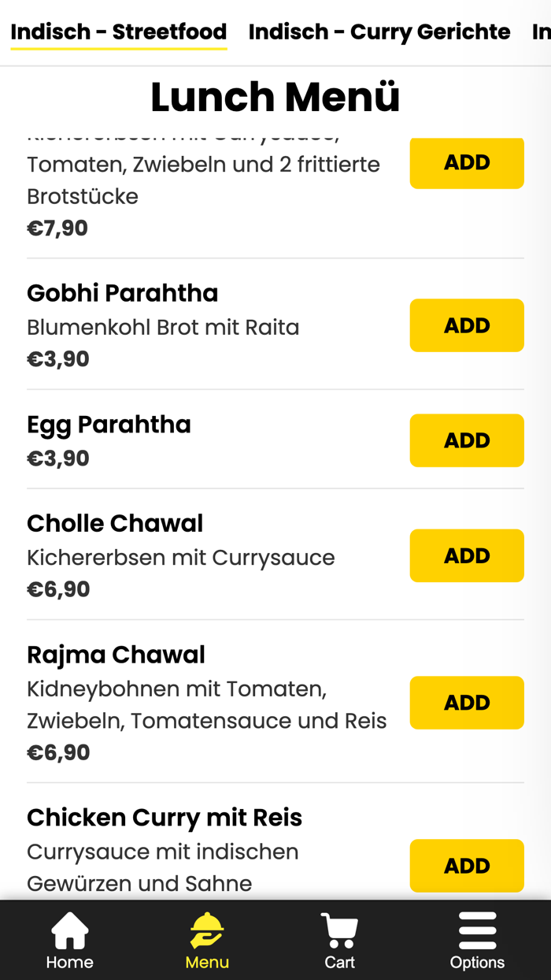551x980 pixels.
Task: Tap the Gobhi Parahtha item title
Action: tap(122, 293)
